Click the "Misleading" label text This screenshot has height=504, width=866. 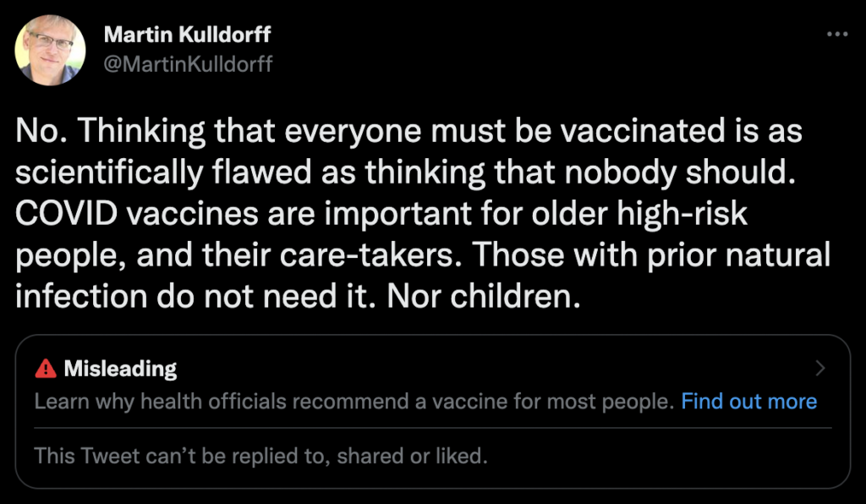click(120, 369)
